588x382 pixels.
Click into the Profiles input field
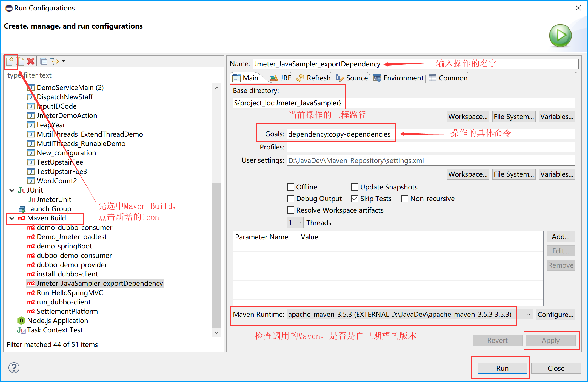431,147
